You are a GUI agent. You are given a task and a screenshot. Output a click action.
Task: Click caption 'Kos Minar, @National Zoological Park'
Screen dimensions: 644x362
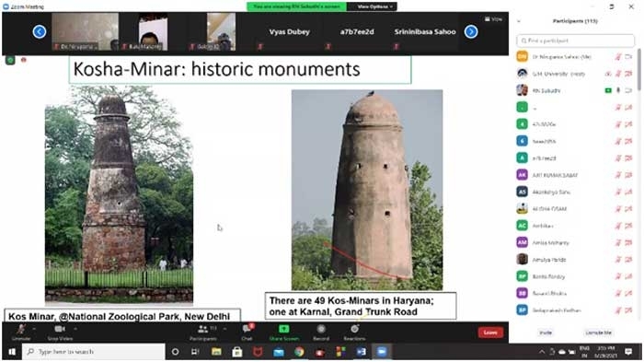click(x=119, y=316)
